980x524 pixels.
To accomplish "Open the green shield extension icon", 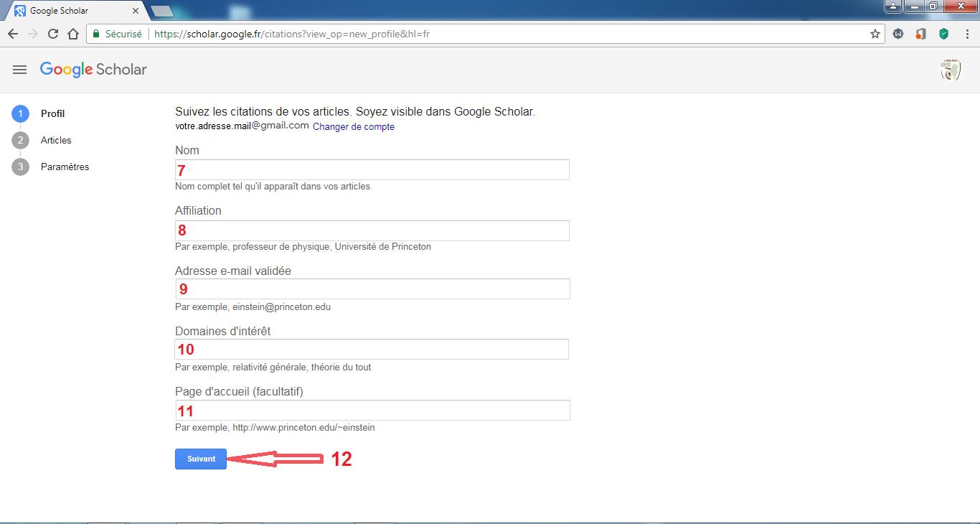I will 944,34.
